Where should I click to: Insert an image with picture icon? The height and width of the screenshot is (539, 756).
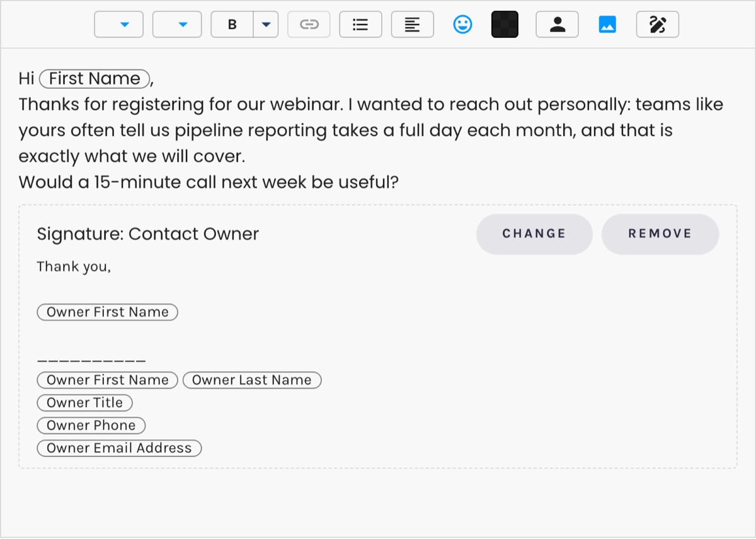coord(607,25)
